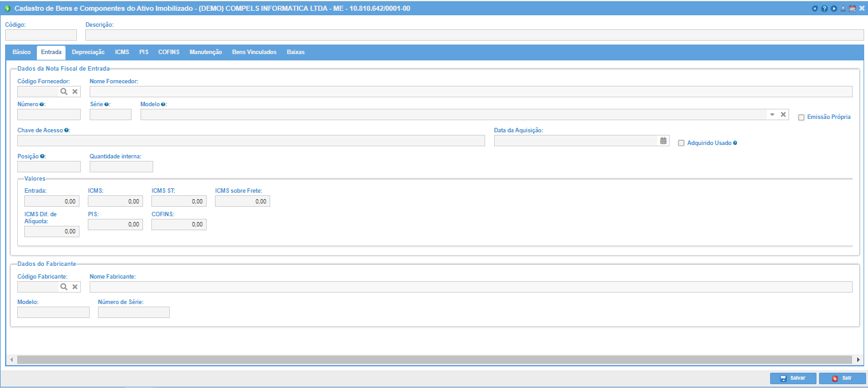
Task: Focus the top Código input field
Action: pyautogui.click(x=41, y=35)
